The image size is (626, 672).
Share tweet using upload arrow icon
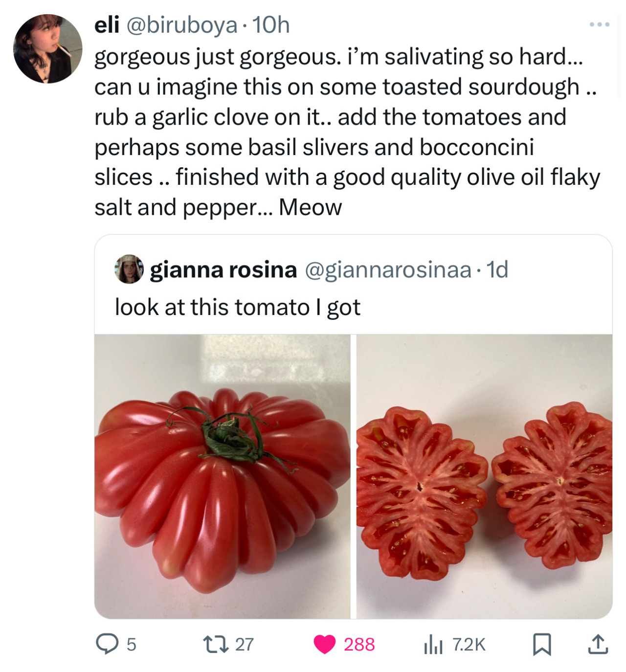point(597,644)
